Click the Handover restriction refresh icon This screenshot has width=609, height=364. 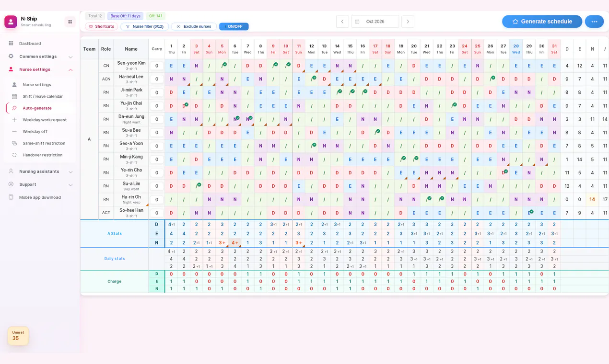pos(14,155)
